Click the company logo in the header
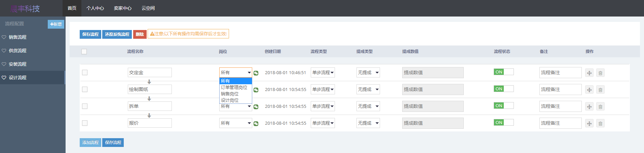The image size is (644, 153). [x=25, y=8]
